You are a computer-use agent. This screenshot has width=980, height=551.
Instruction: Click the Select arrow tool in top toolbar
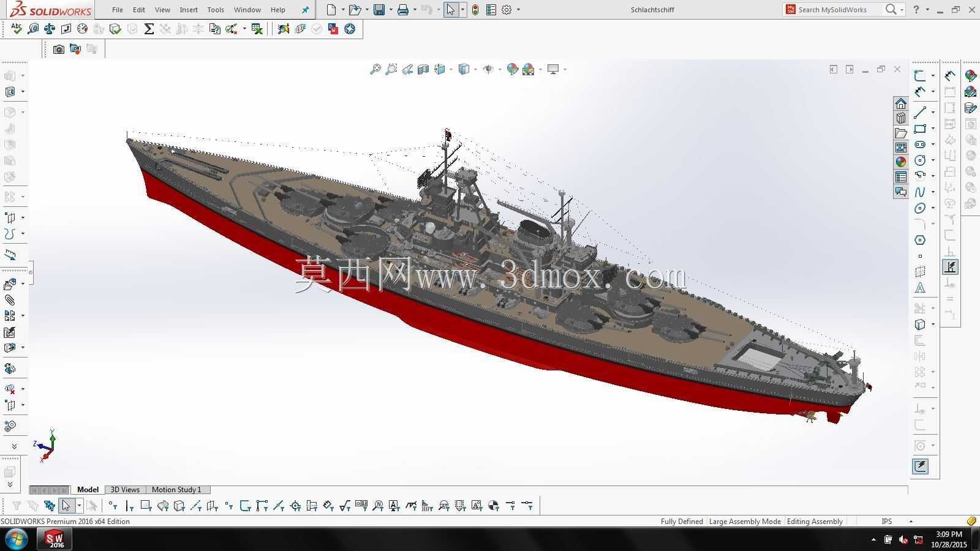point(450,10)
